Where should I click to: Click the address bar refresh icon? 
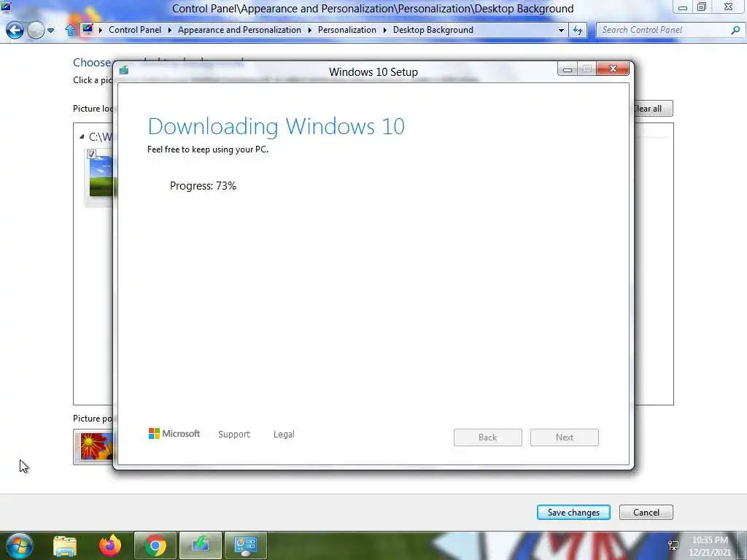coord(578,30)
